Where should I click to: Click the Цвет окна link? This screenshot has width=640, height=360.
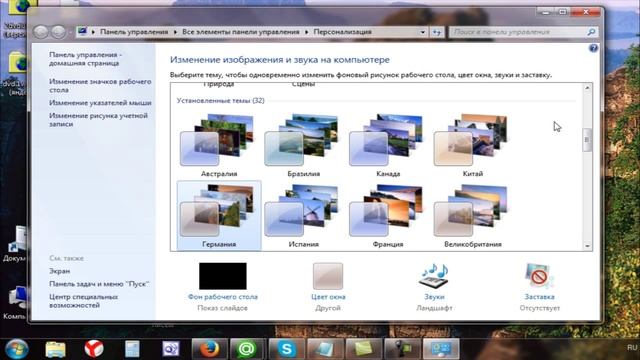(x=328, y=297)
